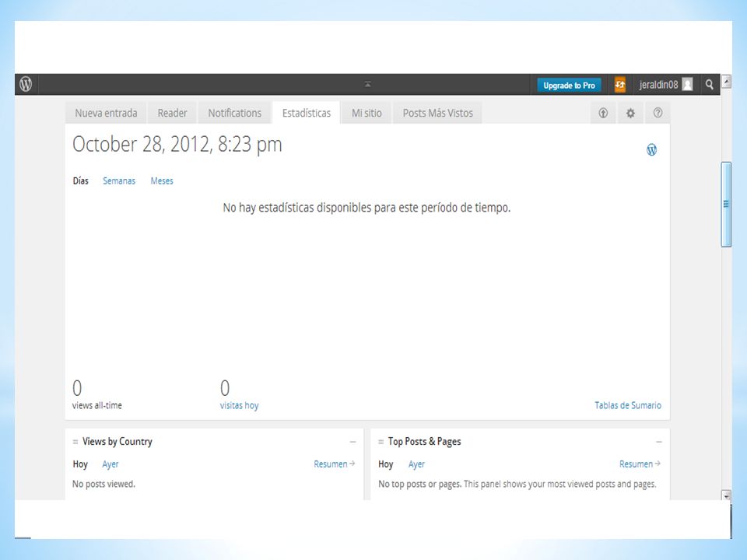Grab the Top Posts & Pages drag handle
747x560 pixels.
click(381, 442)
